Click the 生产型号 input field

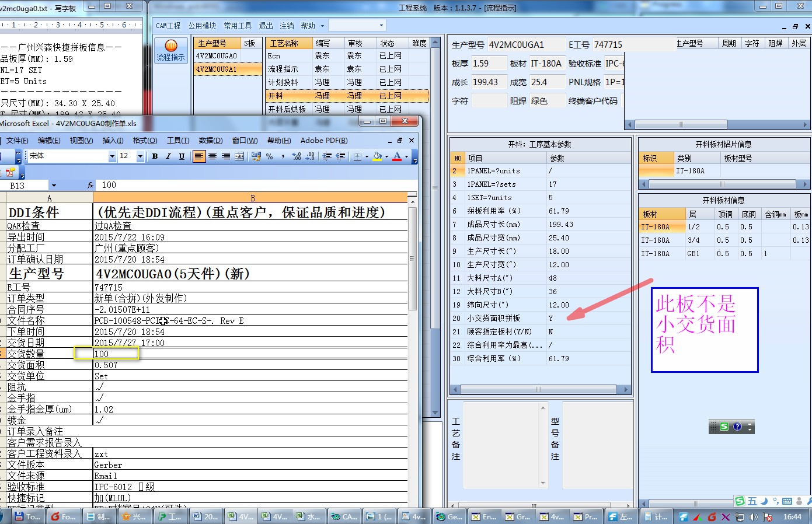click(x=527, y=45)
